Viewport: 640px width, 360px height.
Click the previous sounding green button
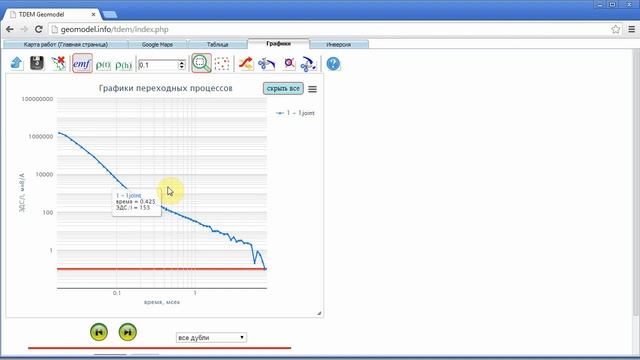[x=99, y=332]
